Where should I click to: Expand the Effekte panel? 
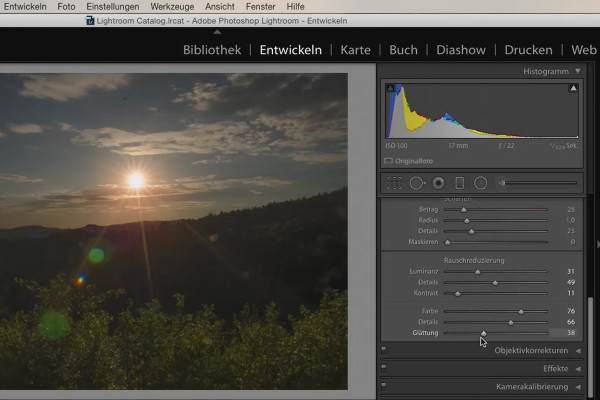coord(578,369)
